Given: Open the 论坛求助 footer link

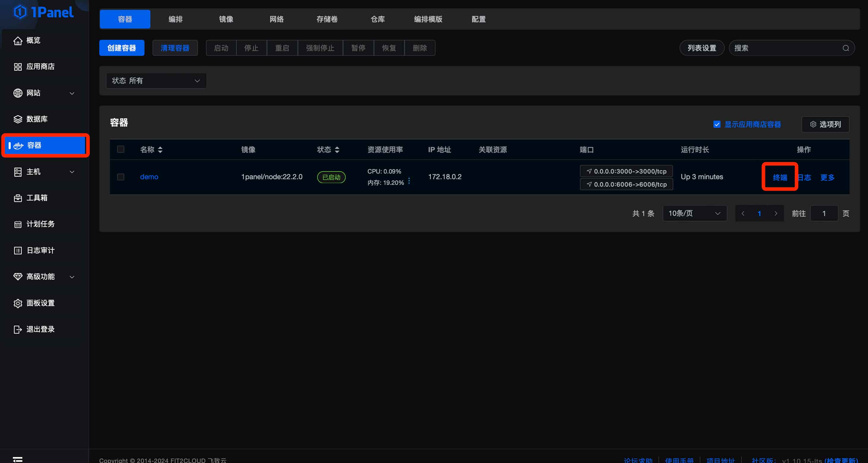Looking at the screenshot, I should point(638,460).
